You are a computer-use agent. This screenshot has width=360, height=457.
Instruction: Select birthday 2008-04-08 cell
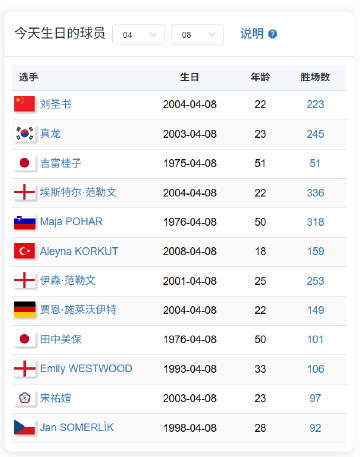click(x=190, y=251)
